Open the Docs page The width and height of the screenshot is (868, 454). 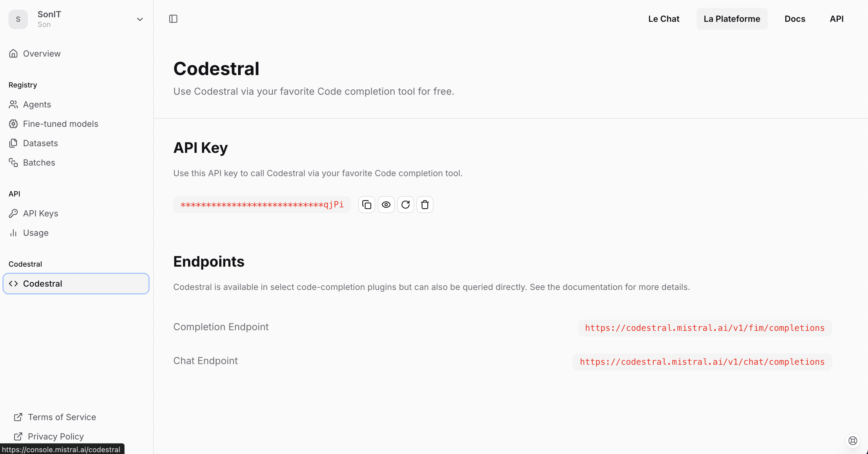[x=794, y=19]
